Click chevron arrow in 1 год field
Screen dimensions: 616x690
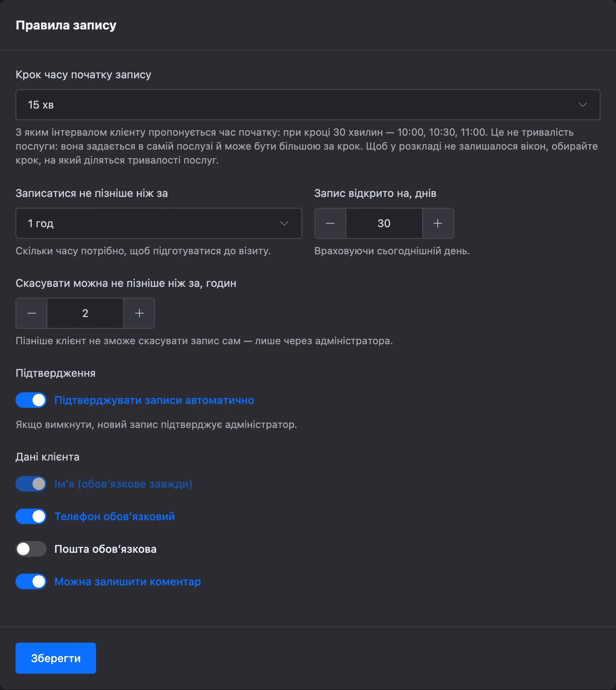click(284, 223)
